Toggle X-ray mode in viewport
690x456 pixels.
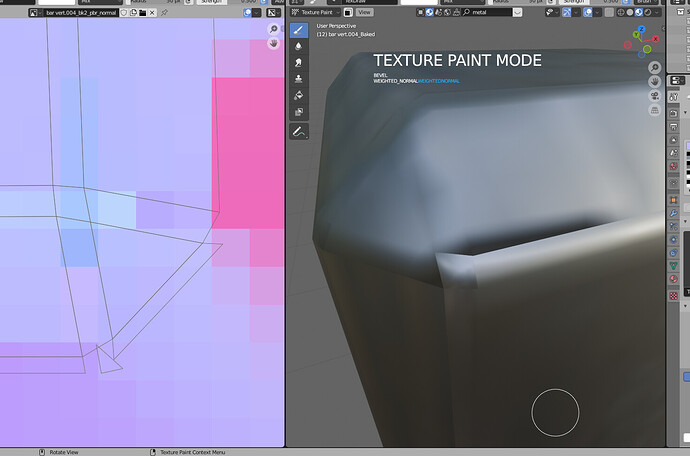click(609, 12)
